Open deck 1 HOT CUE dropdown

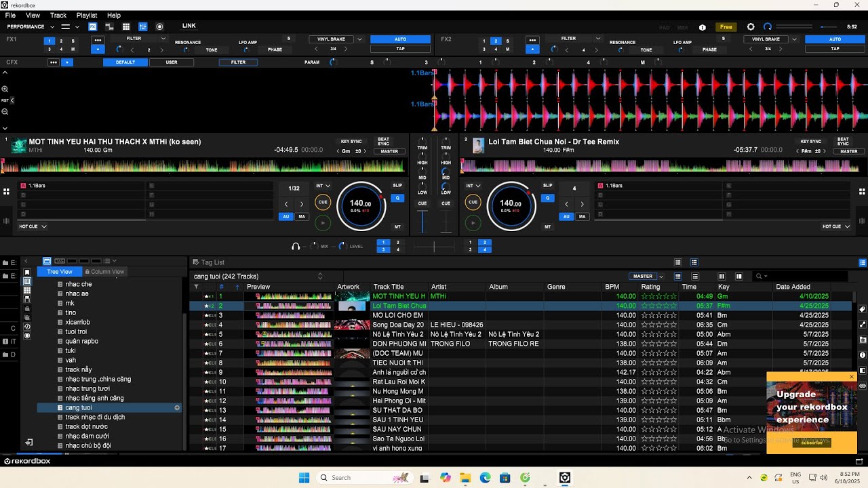33,226
